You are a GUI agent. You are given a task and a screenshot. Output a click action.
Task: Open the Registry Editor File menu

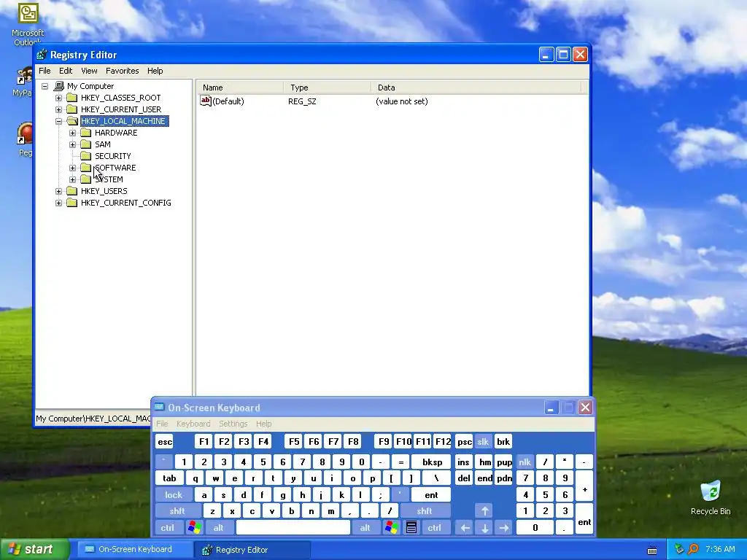44,71
